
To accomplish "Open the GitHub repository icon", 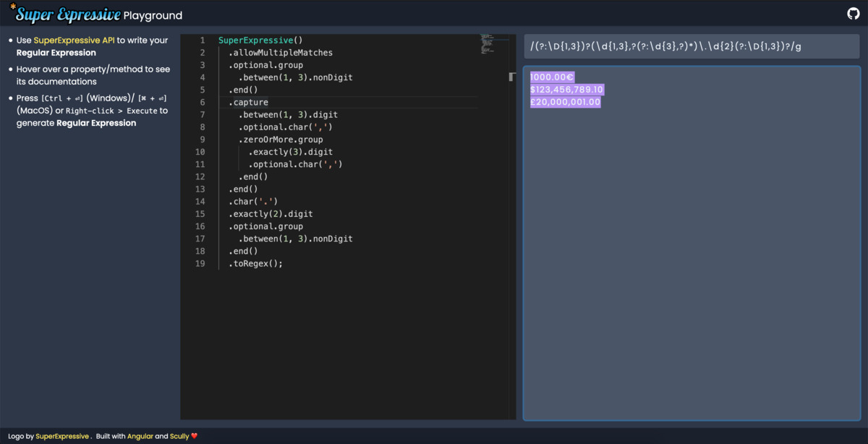I will 854,14.
